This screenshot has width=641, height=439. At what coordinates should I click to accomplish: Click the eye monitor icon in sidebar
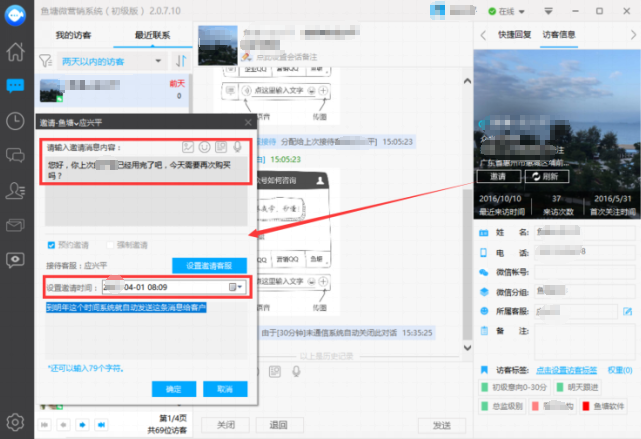click(15, 258)
